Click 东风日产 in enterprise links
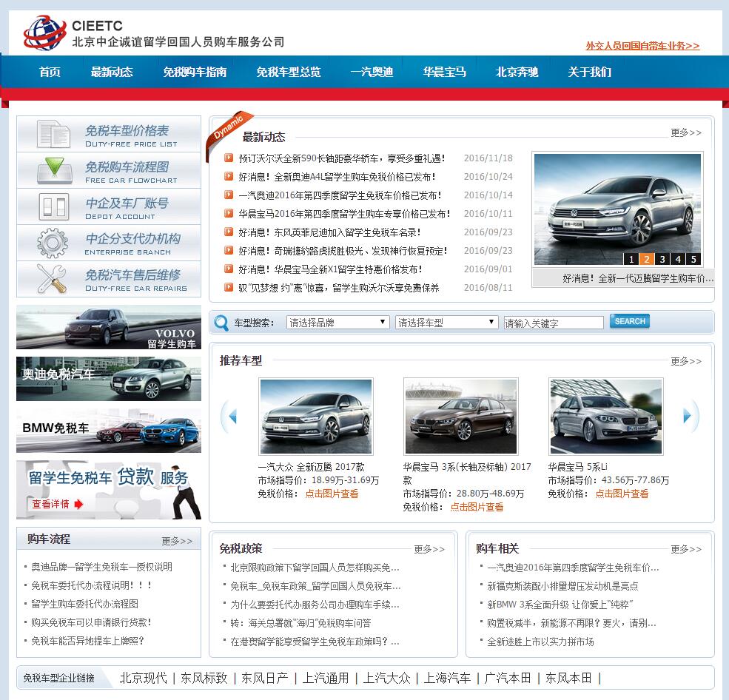The image size is (729, 700). (x=264, y=678)
